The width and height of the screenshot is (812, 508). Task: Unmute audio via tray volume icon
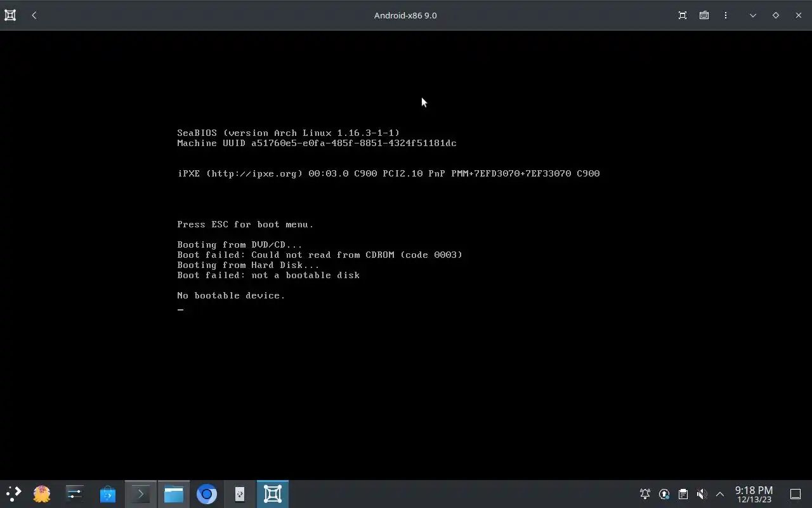(702, 494)
